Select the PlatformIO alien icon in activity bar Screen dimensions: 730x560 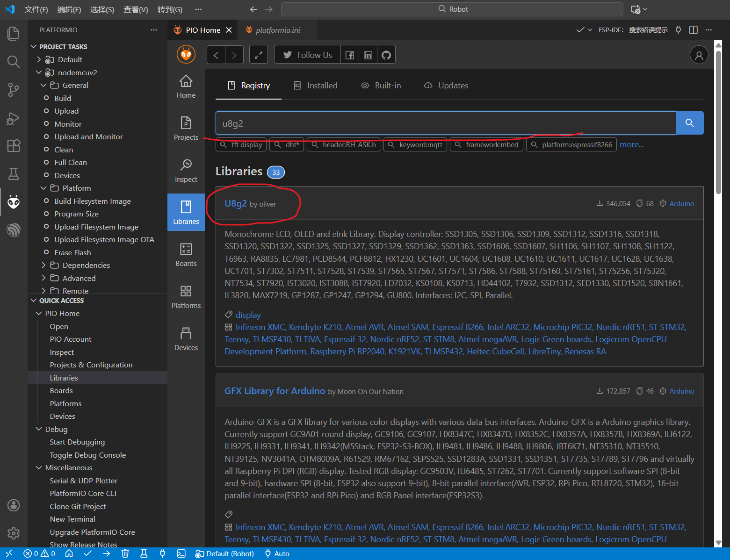(x=14, y=202)
